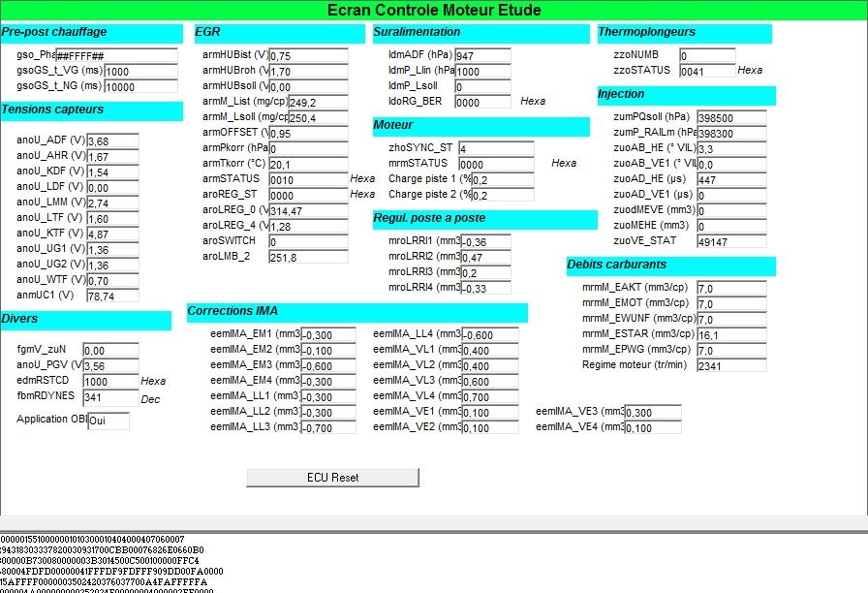
Task: Select the fbmRDYNES decimal field
Action: coord(110,397)
